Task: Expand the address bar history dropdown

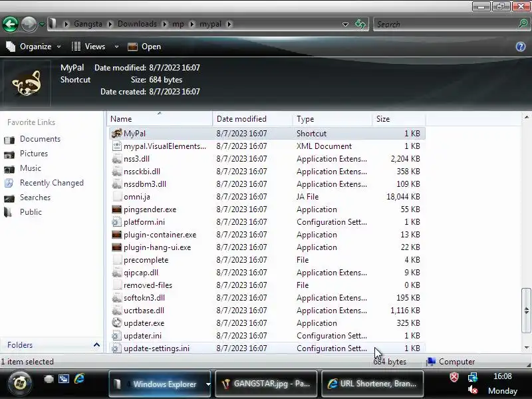Action: pos(345,25)
